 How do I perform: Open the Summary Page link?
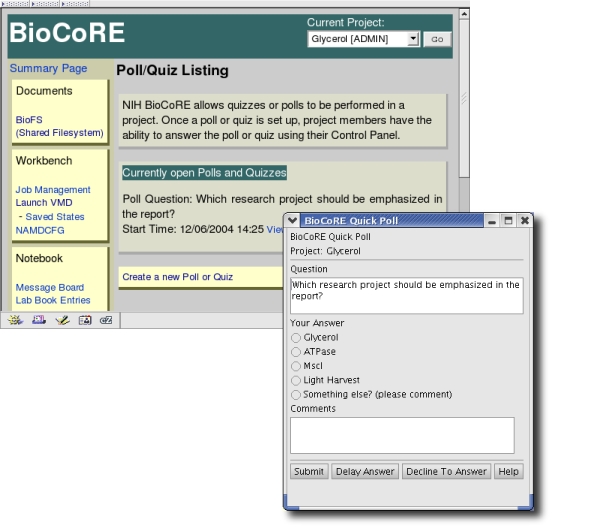coord(48,69)
